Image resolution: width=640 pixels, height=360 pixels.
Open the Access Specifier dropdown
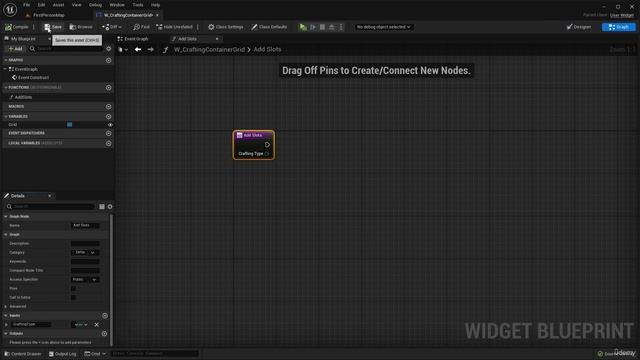click(x=85, y=280)
